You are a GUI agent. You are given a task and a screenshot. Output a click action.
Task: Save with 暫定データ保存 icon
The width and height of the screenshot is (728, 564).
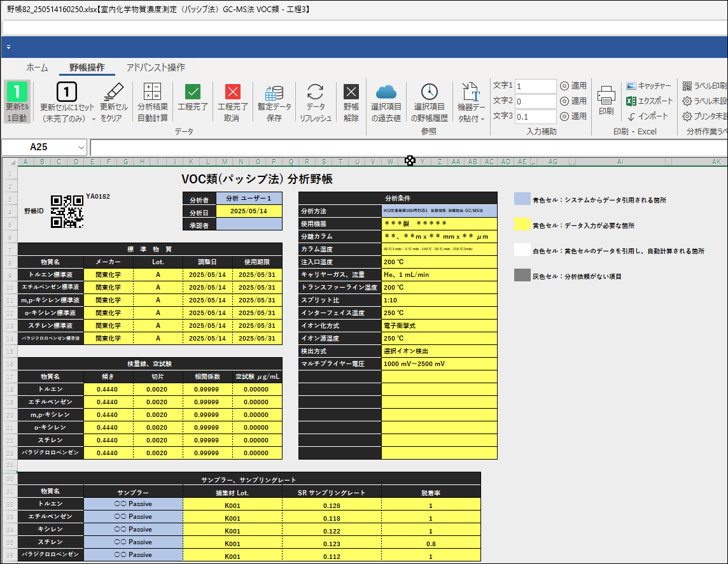tap(274, 92)
